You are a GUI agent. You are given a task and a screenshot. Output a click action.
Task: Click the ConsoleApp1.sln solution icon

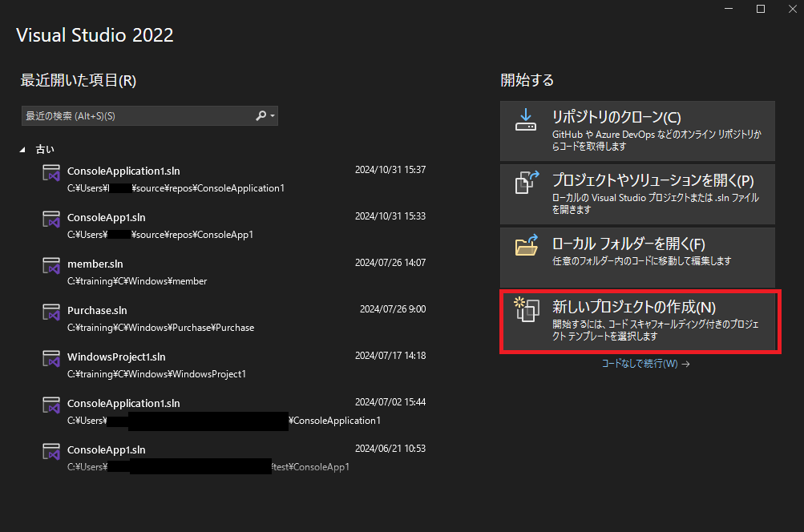[x=51, y=220]
